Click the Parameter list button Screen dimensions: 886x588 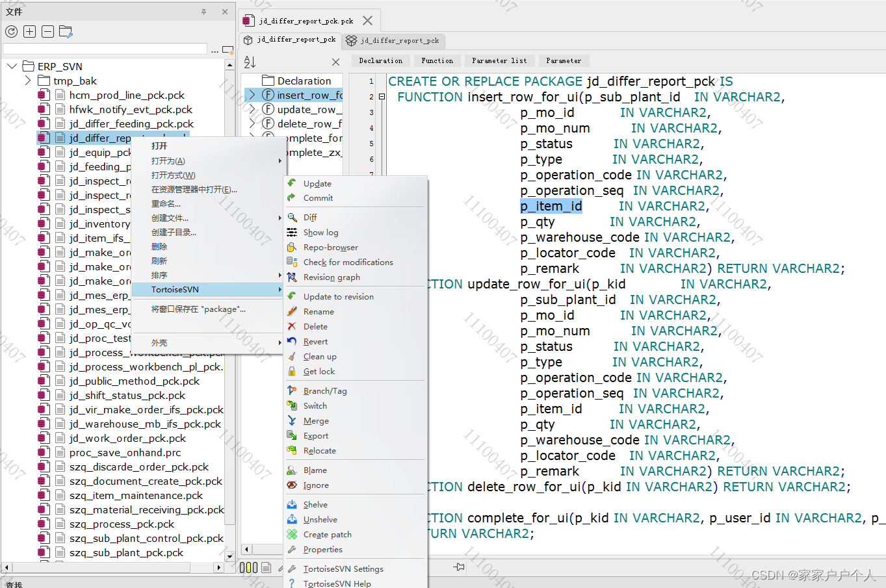[x=499, y=60]
